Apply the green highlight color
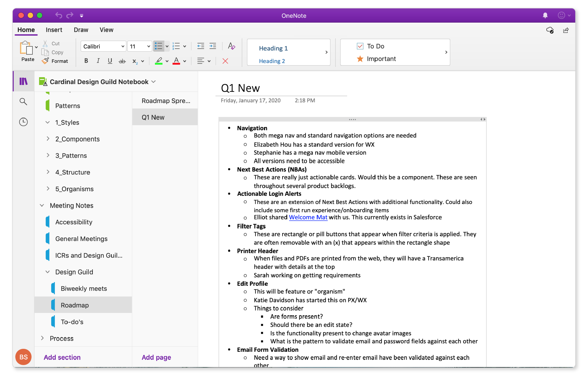588x376 pixels. coord(159,61)
